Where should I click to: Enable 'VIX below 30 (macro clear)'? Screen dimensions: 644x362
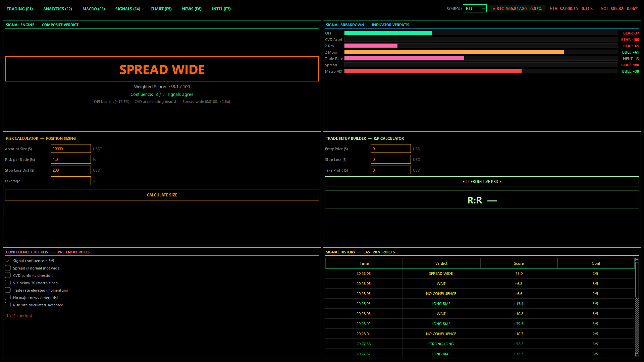(x=8, y=283)
